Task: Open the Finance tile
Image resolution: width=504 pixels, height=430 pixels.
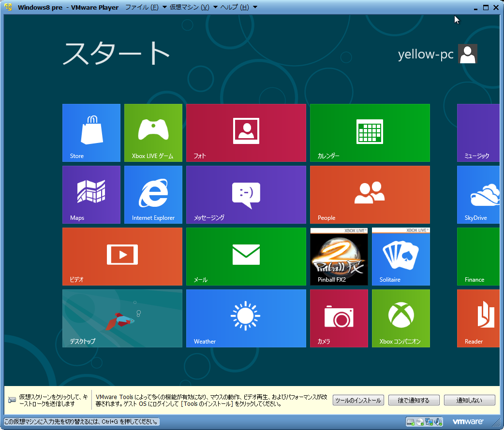Action: (478, 257)
